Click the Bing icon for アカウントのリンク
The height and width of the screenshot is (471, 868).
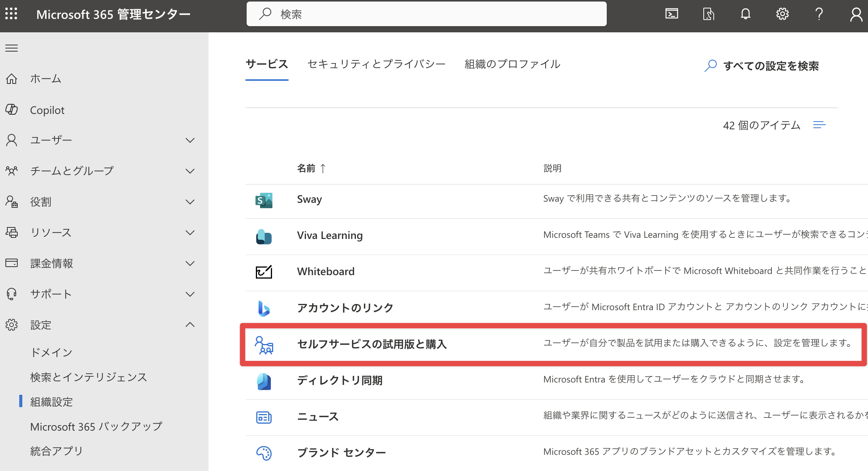click(x=264, y=308)
